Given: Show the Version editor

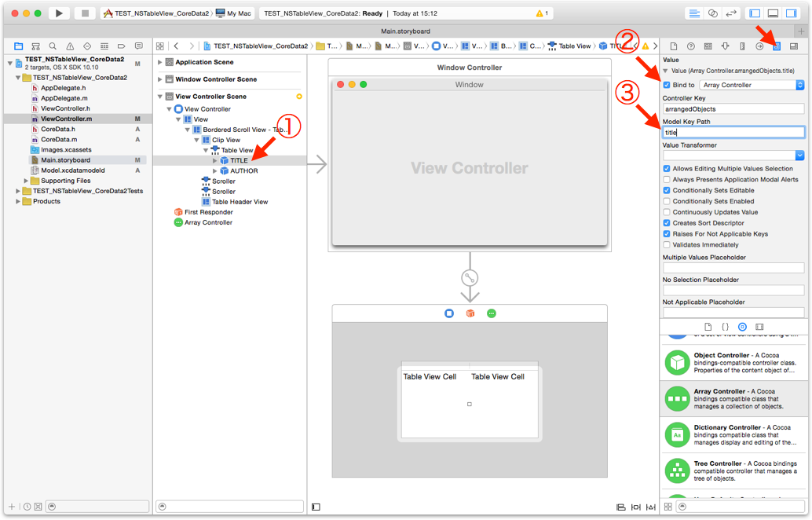Looking at the screenshot, I should click(731, 13).
